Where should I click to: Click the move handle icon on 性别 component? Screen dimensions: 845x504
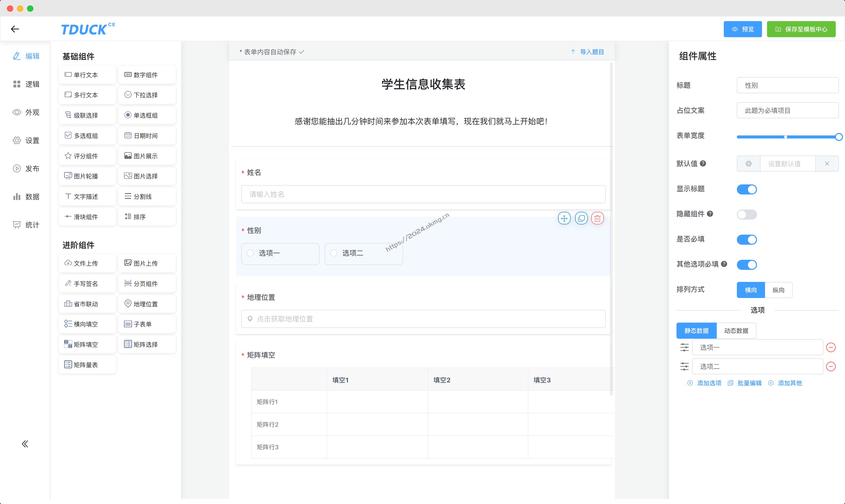(564, 218)
